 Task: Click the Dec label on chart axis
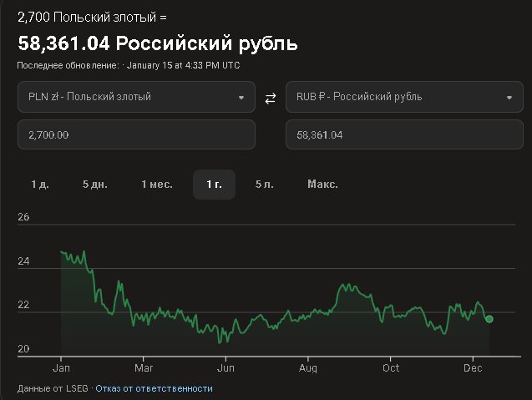click(x=474, y=368)
